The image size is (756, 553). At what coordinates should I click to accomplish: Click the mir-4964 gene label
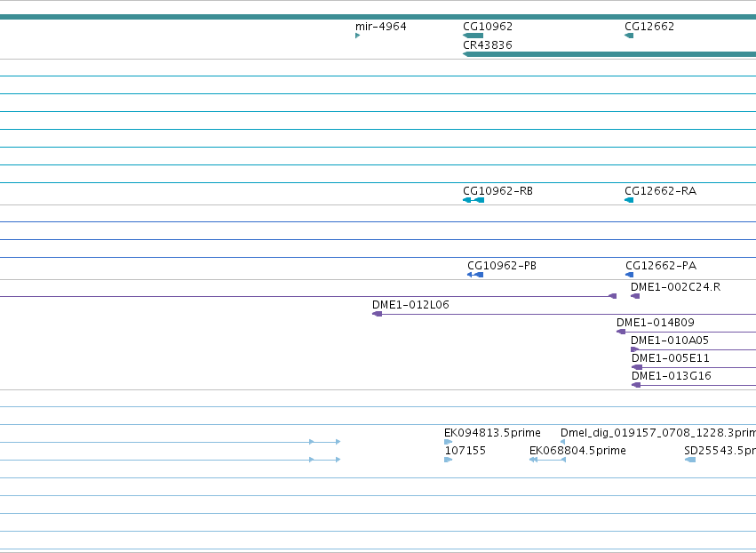(380, 27)
